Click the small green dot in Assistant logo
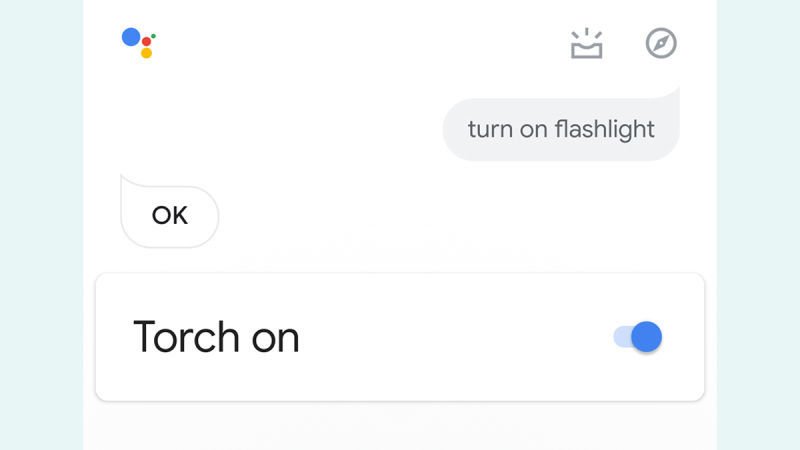800x450 pixels. [x=153, y=35]
